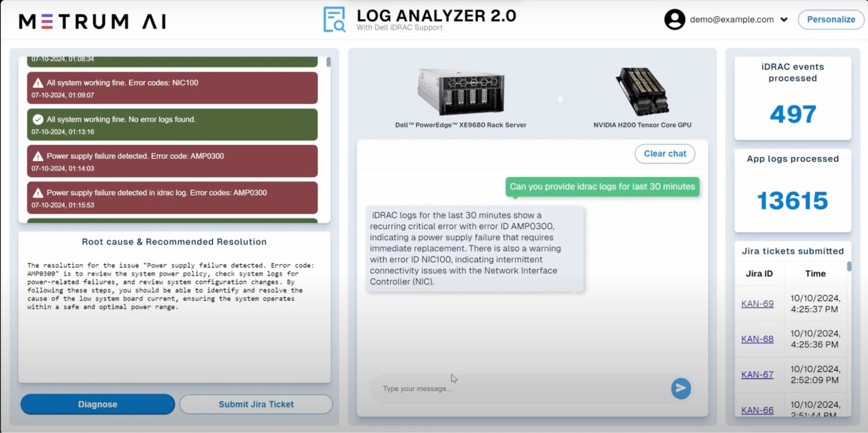Click the log list scrollbar handle
The height and width of the screenshot is (433, 868).
329,62
